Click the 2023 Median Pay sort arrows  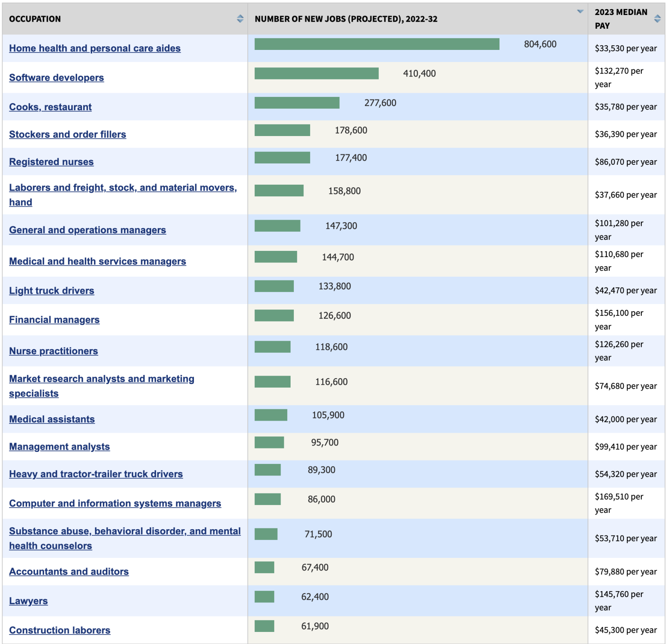(657, 19)
